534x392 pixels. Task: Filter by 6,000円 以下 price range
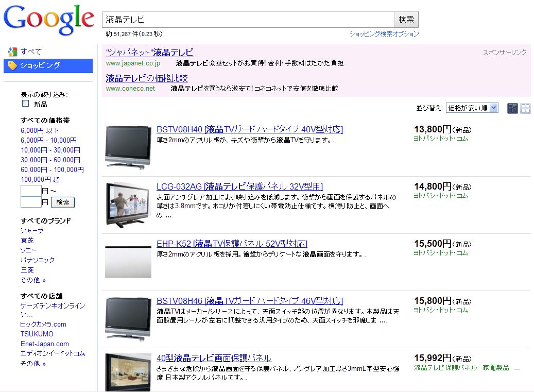(x=40, y=130)
